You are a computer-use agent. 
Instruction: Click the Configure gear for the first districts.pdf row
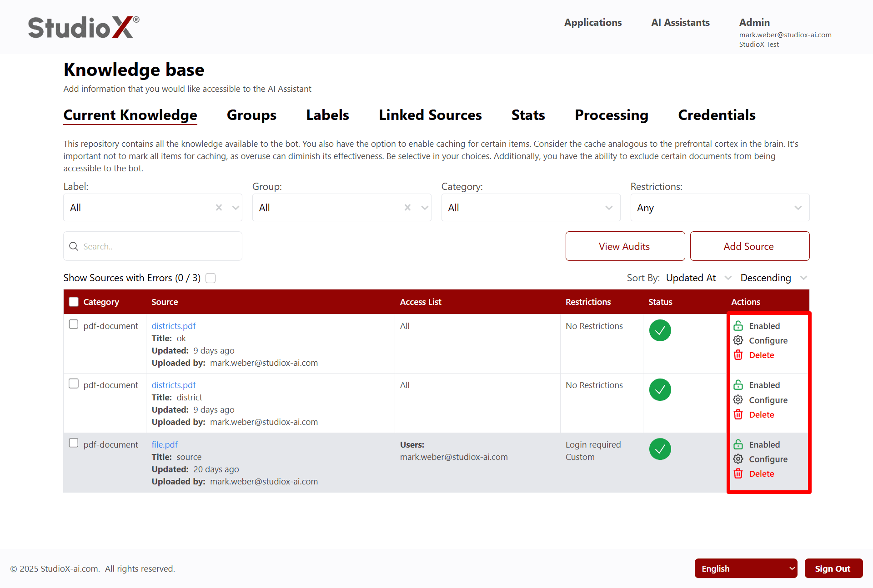(x=738, y=340)
